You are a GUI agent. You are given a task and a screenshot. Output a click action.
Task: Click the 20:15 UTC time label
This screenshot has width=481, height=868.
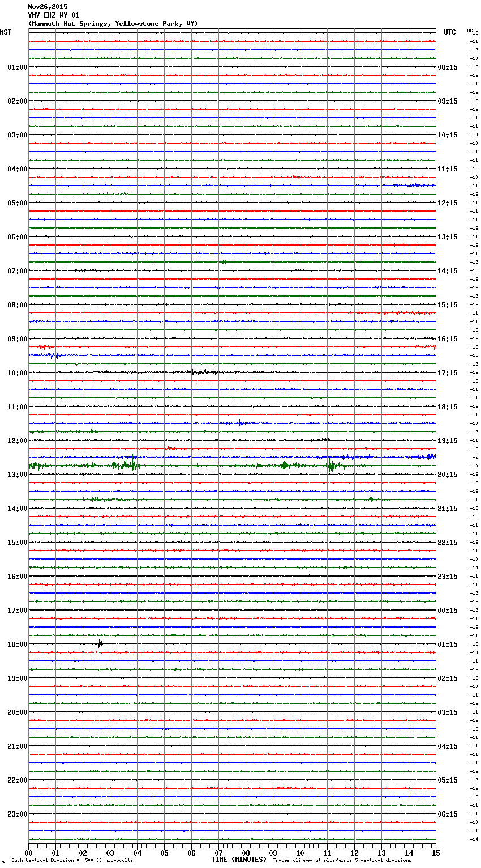click(x=448, y=475)
